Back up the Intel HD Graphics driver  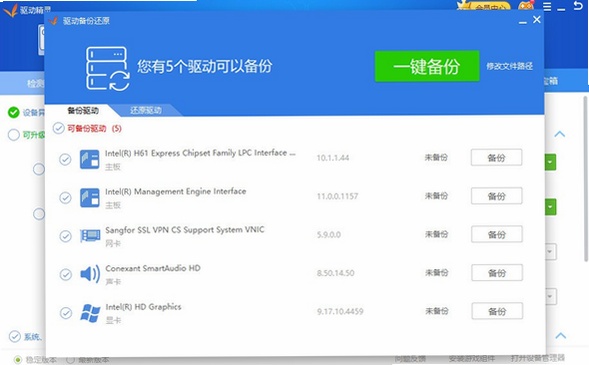[497, 311]
